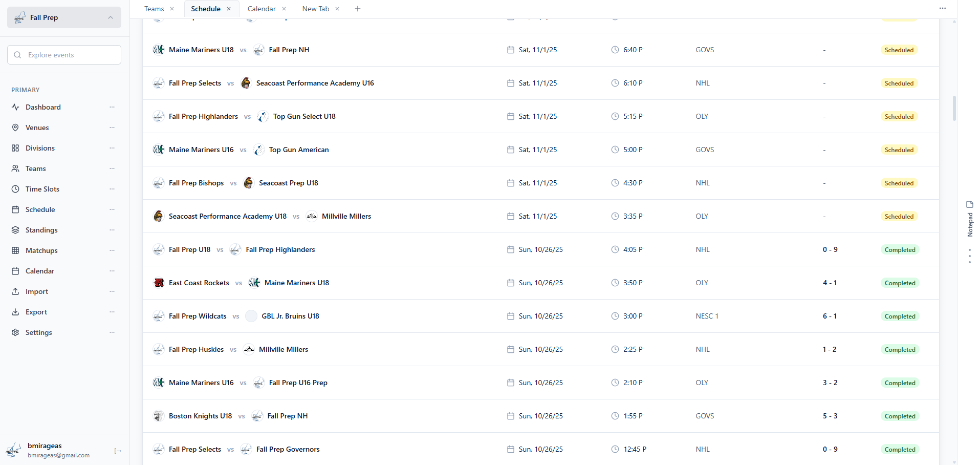Select the Divisions grid icon
Image resolution: width=980 pixels, height=465 pixels.
coord(15,148)
